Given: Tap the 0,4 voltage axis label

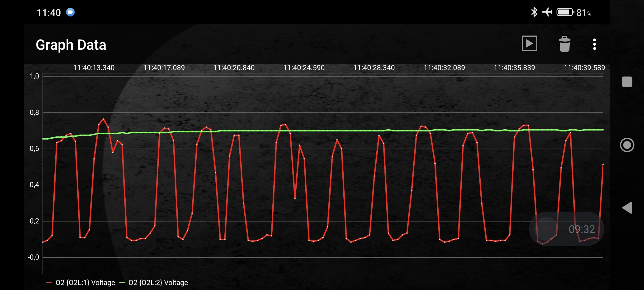Looking at the screenshot, I should tap(34, 185).
